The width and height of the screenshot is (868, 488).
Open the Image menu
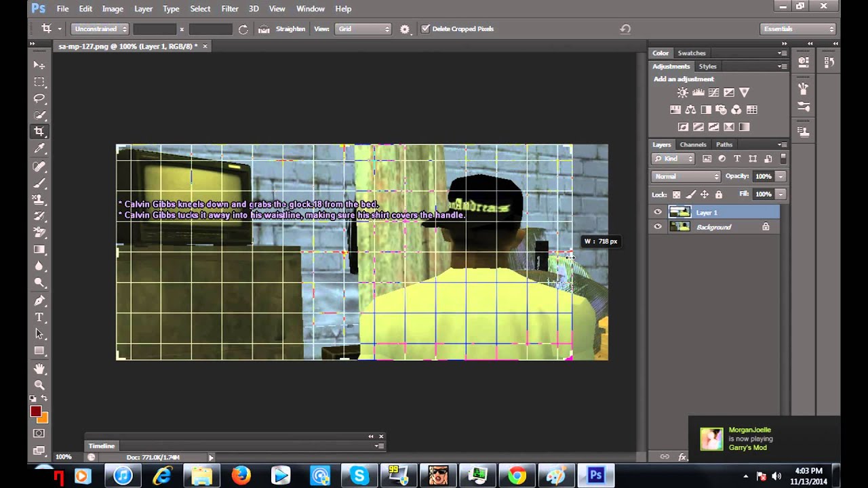click(x=113, y=9)
